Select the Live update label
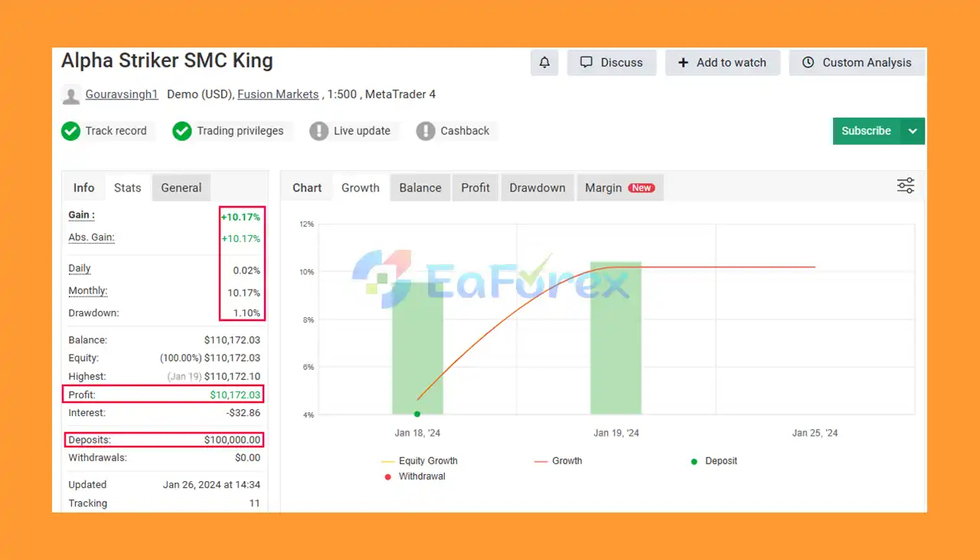This screenshot has height=560, width=980. tap(362, 131)
